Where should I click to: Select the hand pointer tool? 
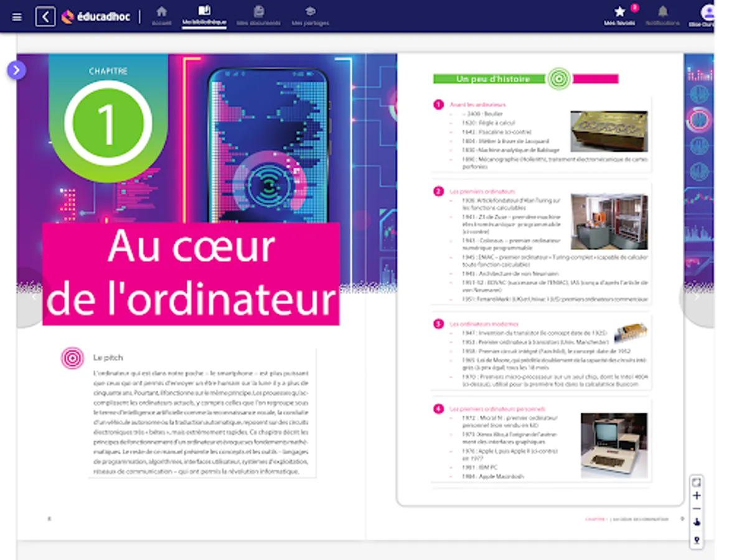pyautogui.click(x=697, y=523)
